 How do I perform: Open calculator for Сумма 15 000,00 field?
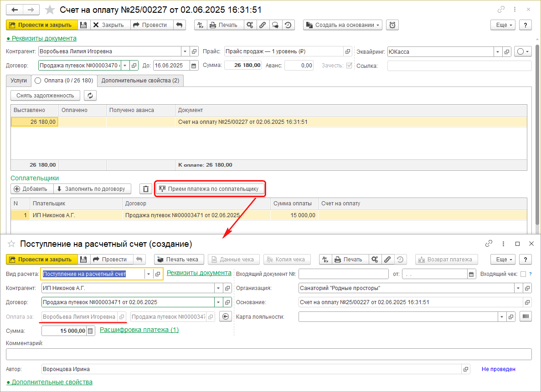[91, 331]
